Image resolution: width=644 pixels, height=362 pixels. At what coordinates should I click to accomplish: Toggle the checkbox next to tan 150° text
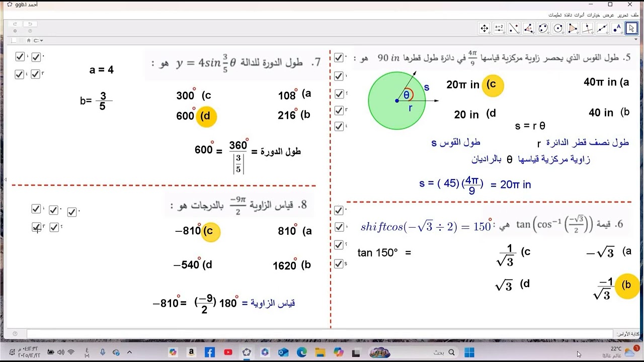(x=339, y=245)
